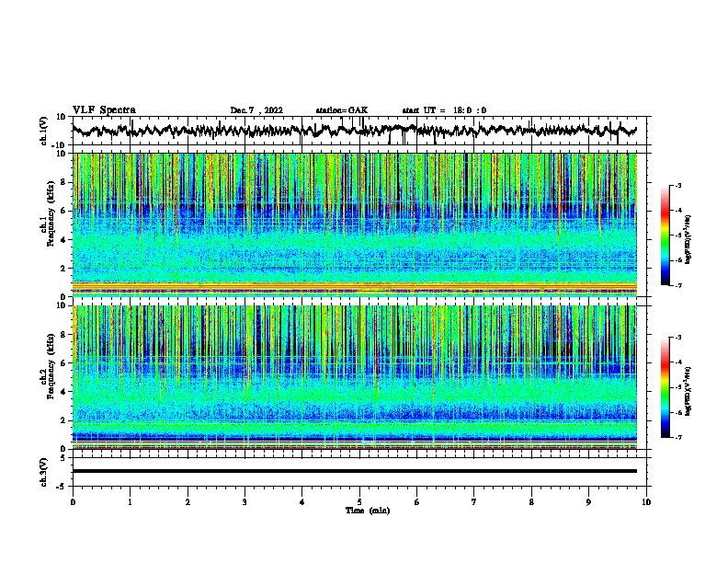Click the "start UT = 18:0 :0" label

tap(444, 110)
